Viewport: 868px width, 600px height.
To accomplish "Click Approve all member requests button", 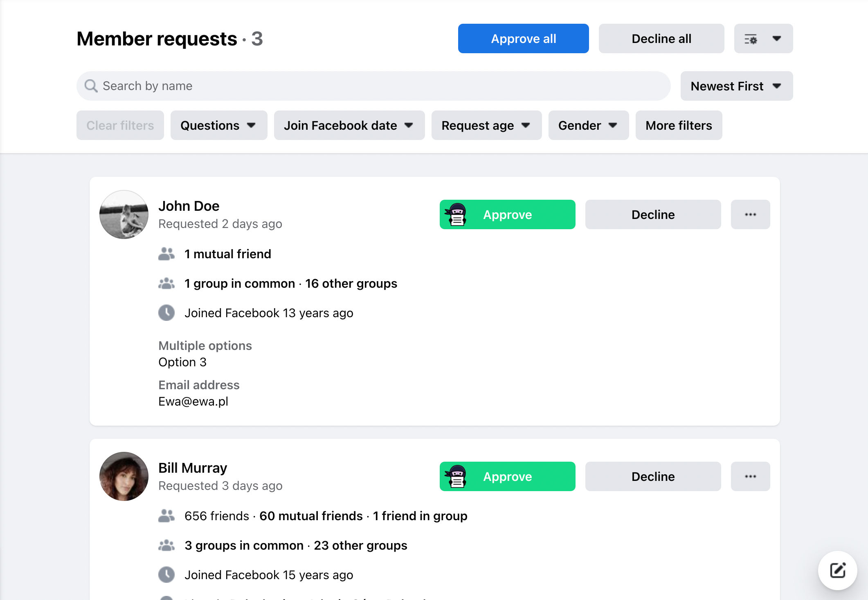I will pos(524,38).
